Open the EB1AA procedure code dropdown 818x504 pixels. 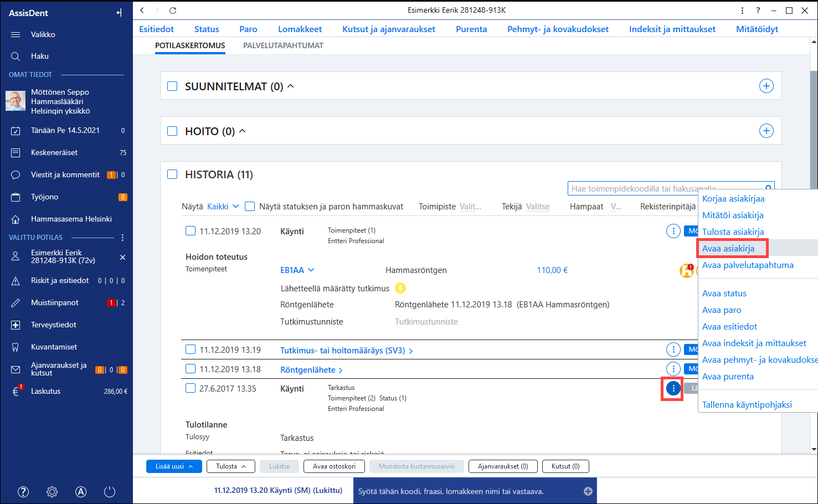pyautogui.click(x=297, y=270)
